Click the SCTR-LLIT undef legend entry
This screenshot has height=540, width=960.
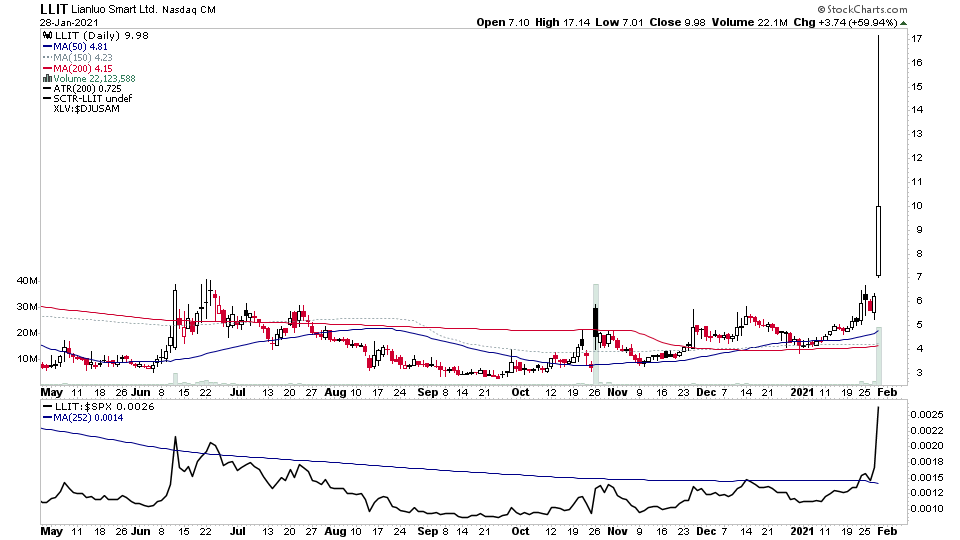tap(92, 98)
